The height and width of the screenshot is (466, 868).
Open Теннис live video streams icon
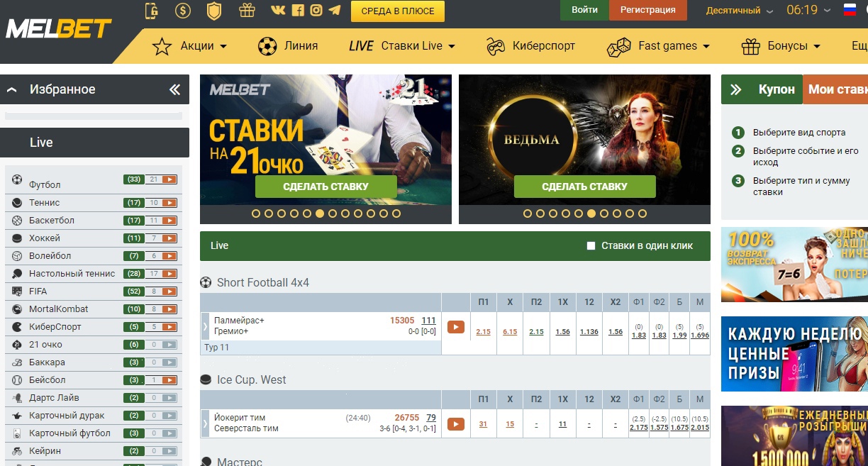pyautogui.click(x=169, y=203)
